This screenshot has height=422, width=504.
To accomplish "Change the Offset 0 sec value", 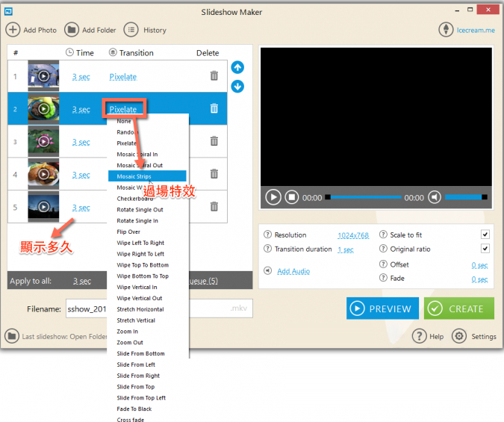I will [479, 265].
